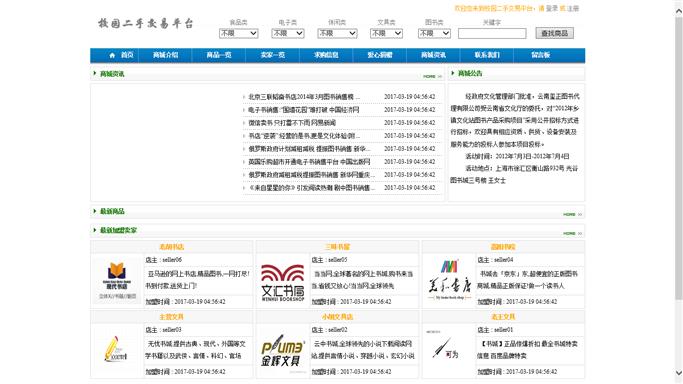Click the 金辉文具 Piuma logo
683x384 pixels.
(283, 351)
